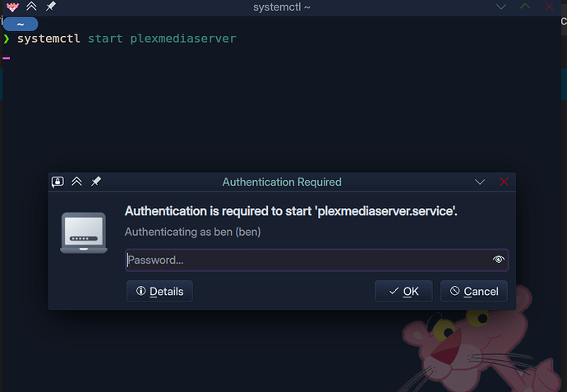
Task: Close the systemctl terminal window
Action: 549,6
